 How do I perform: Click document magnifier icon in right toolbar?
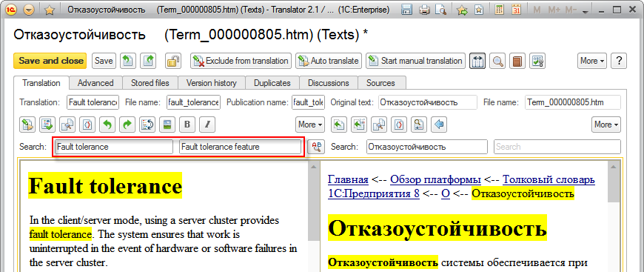coord(419,125)
